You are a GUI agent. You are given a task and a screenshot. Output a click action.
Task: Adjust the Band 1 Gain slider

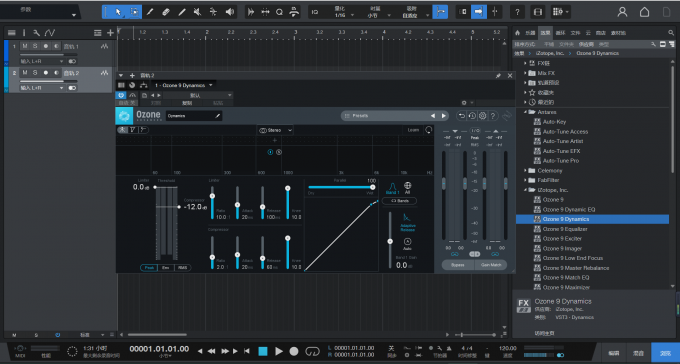[390, 241]
